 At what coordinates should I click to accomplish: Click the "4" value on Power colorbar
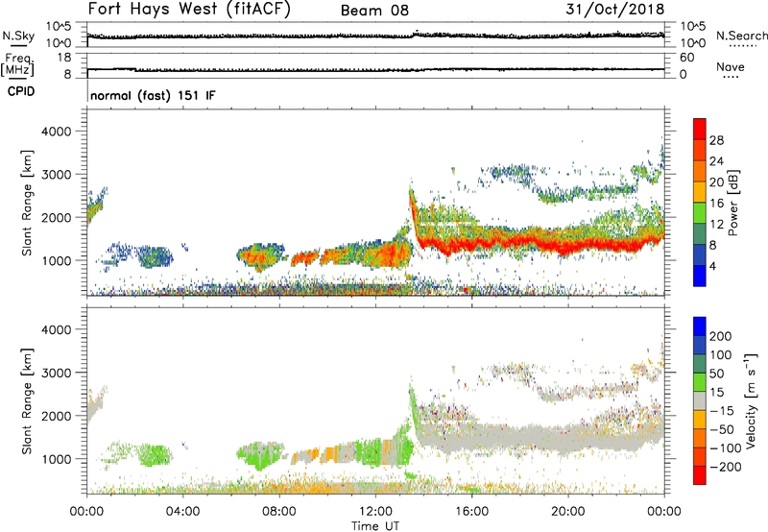[x=713, y=266]
